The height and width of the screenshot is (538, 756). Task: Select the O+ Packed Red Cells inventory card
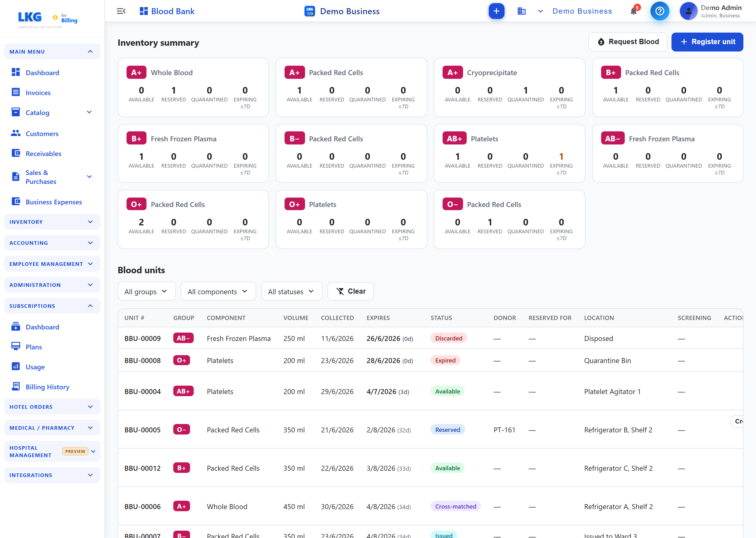tap(193, 219)
